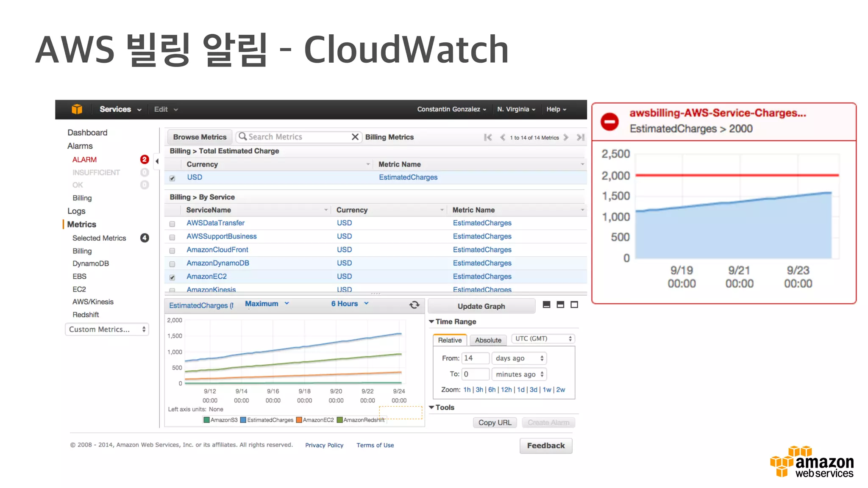Open DynamoDB metrics in the sidebar
868x488 pixels.
(x=91, y=263)
